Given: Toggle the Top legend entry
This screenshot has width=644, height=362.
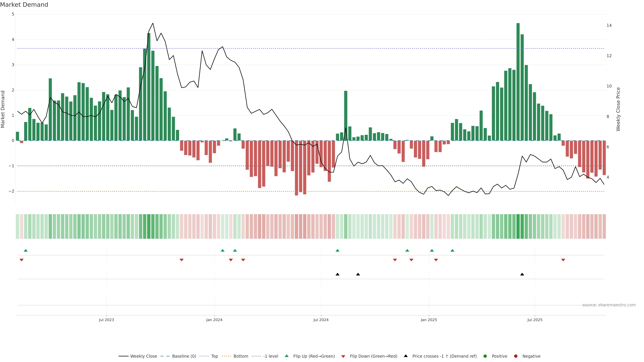Looking at the screenshot, I should click(214, 356).
